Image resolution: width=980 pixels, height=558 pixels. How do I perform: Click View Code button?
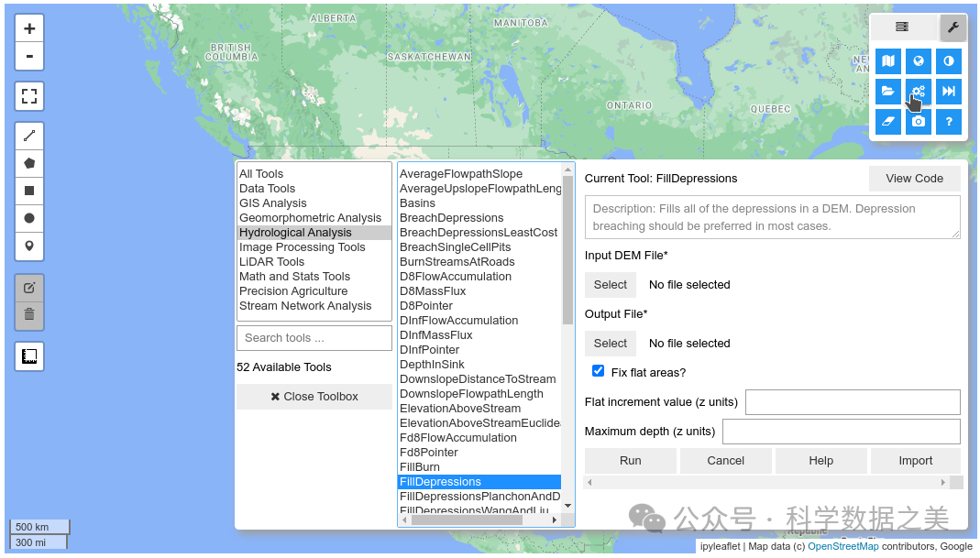914,179
